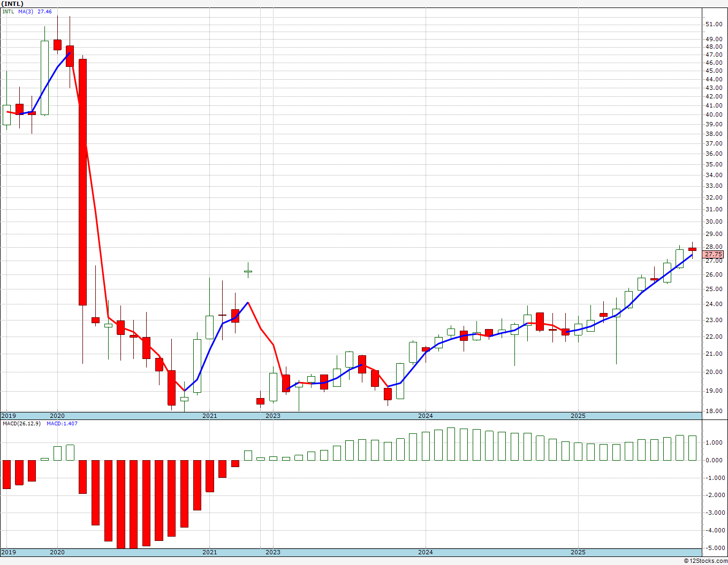
Task: Click the 1.000 MACD axis label
Action: point(715,442)
